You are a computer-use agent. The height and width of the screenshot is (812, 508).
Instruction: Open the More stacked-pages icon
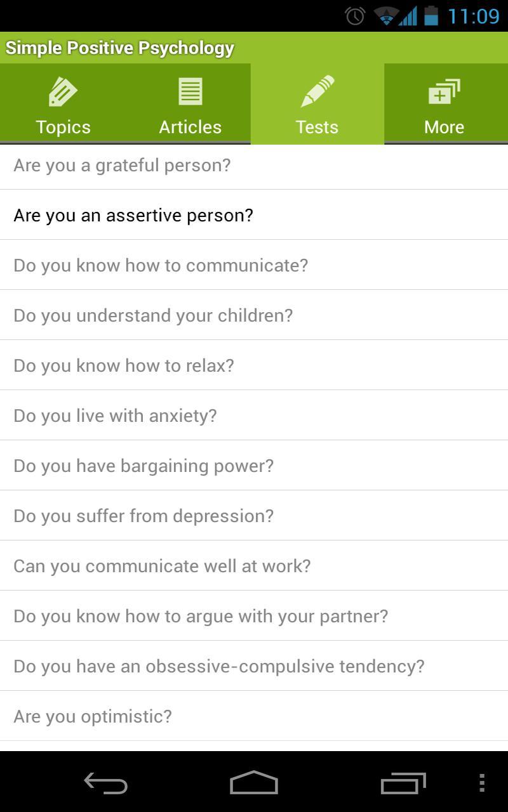tap(444, 91)
